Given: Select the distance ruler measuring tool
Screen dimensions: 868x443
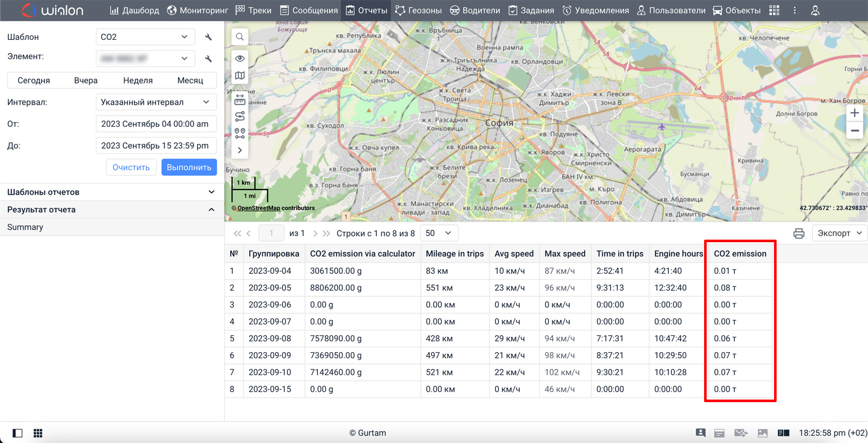Looking at the screenshot, I should [x=239, y=99].
